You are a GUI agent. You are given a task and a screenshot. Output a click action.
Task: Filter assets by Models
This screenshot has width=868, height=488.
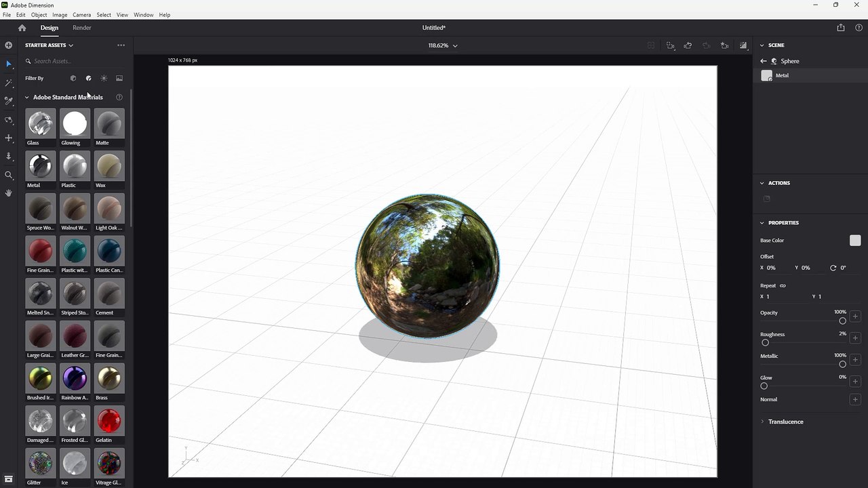73,78
